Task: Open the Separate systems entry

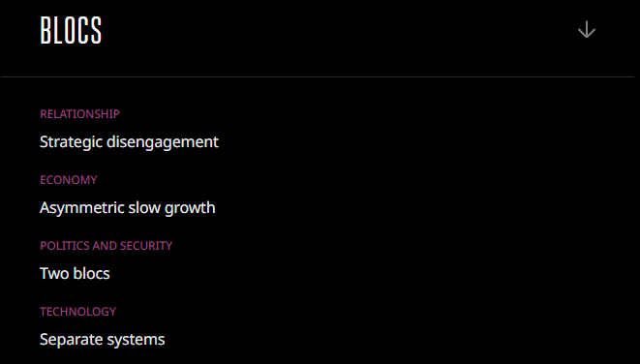Action: pyautogui.click(x=103, y=340)
